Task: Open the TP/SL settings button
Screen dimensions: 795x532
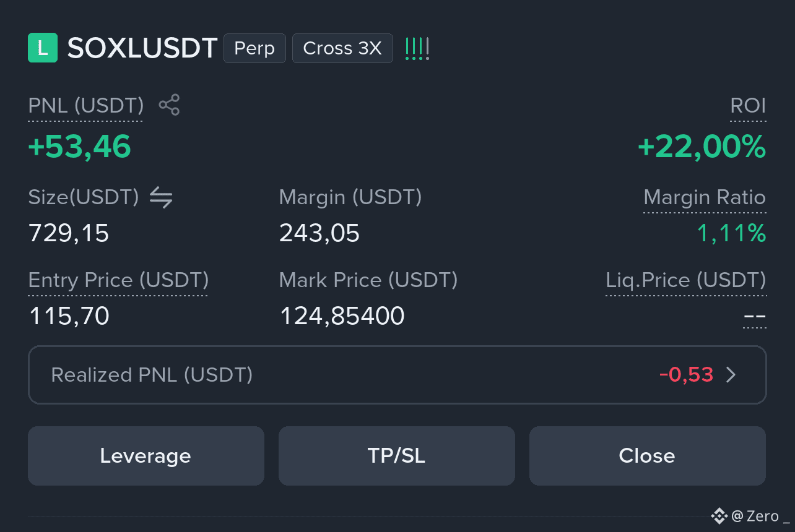Action: tap(397, 456)
